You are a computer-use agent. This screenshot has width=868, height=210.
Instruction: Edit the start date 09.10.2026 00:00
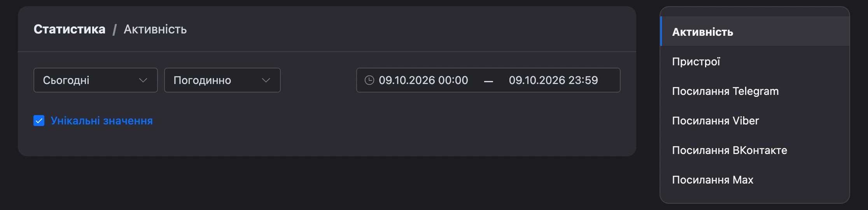[x=423, y=80]
